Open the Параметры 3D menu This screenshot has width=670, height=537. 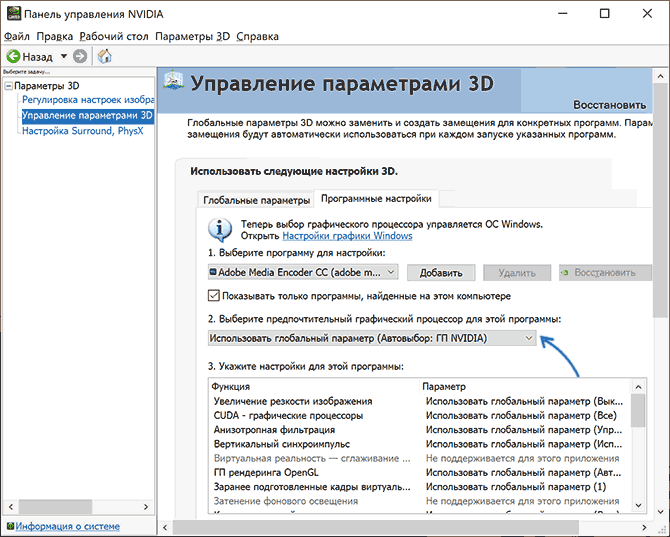[x=192, y=36]
